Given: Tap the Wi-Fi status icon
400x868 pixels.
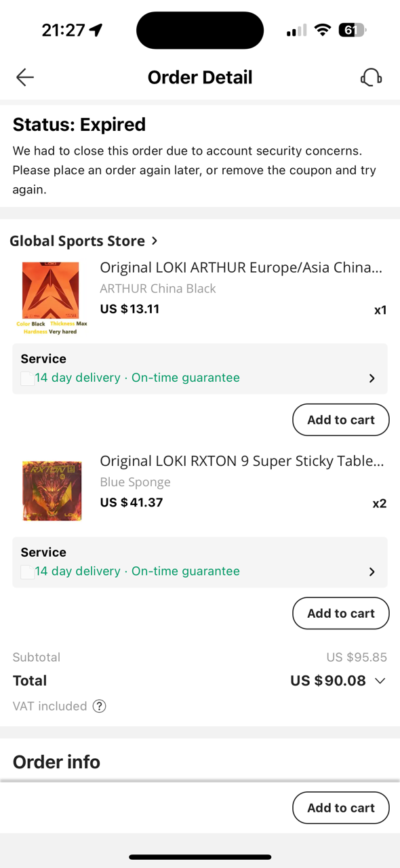Looking at the screenshot, I should click(323, 30).
